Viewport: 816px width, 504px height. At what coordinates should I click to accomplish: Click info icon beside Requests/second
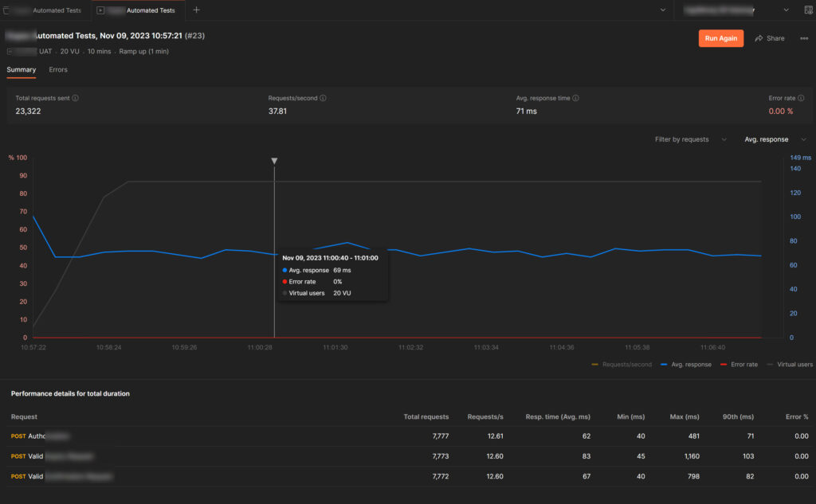coord(324,98)
